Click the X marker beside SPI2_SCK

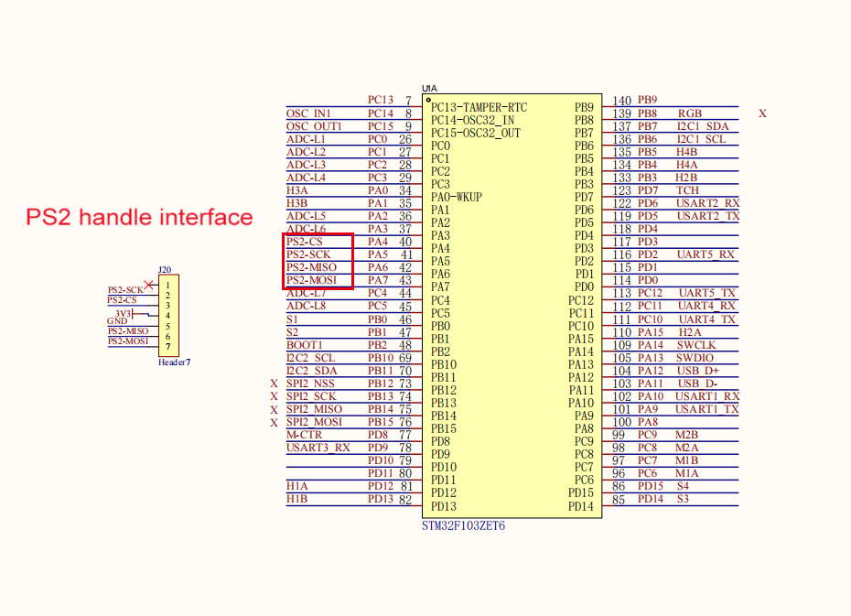coord(274,396)
